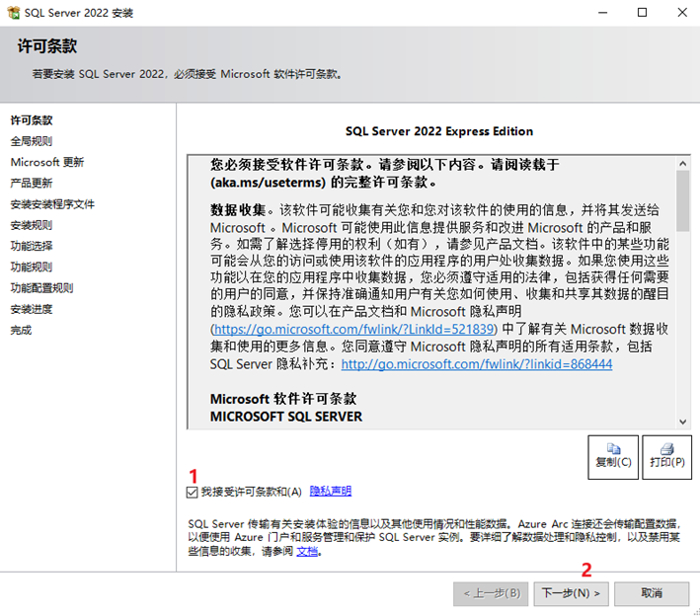Image resolution: width=700 pixels, height=616 pixels.
Task: Open the linkid=868444 privacy supplement link
Action: coord(477,364)
